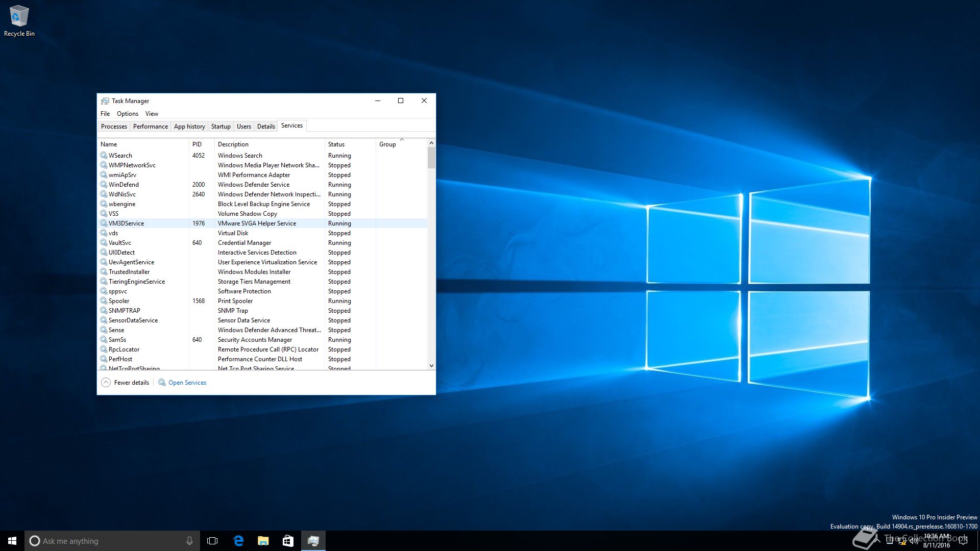This screenshot has height=551, width=980.
Task: Click the Recycle Bin desktop icon
Action: click(x=19, y=21)
